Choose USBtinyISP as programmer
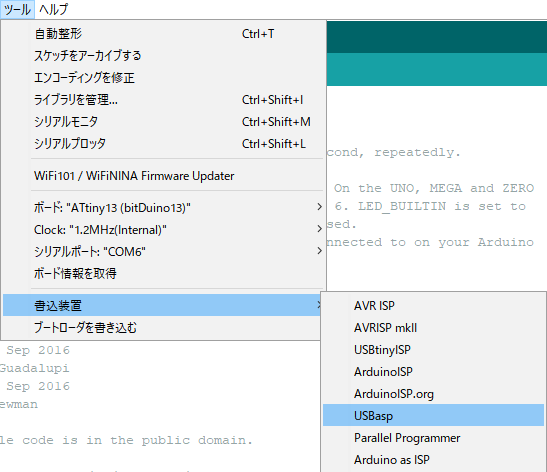Screen dimensions: 547x472 pyautogui.click(x=433, y=350)
